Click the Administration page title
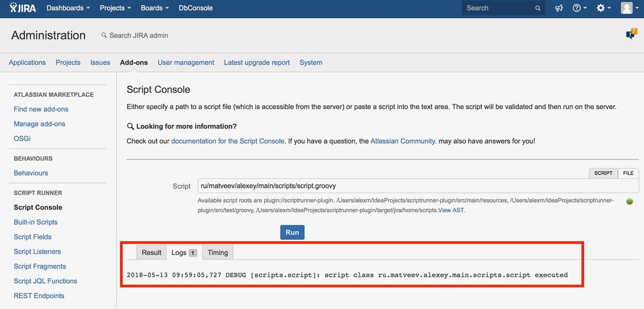This screenshot has width=644, height=309. pyautogui.click(x=48, y=35)
